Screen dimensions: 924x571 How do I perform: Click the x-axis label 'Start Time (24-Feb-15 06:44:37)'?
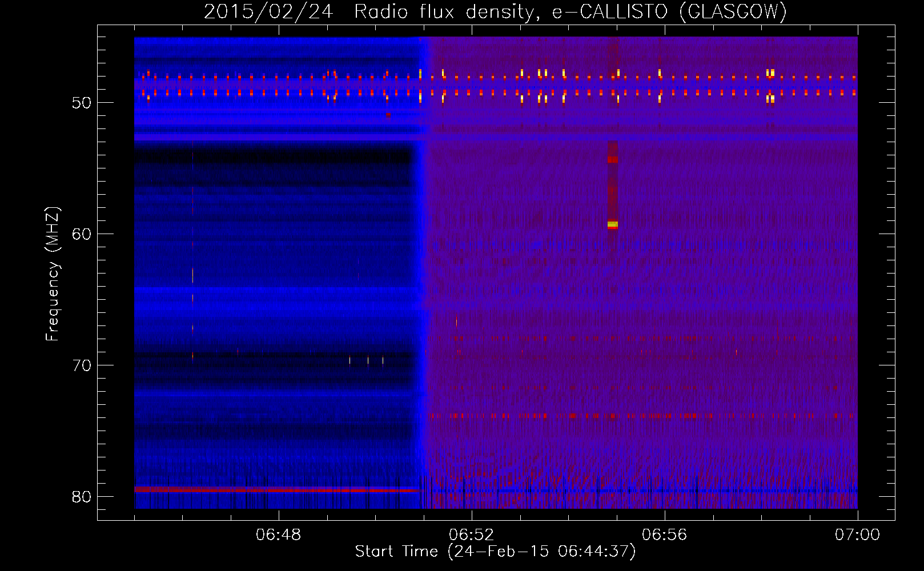(x=495, y=552)
